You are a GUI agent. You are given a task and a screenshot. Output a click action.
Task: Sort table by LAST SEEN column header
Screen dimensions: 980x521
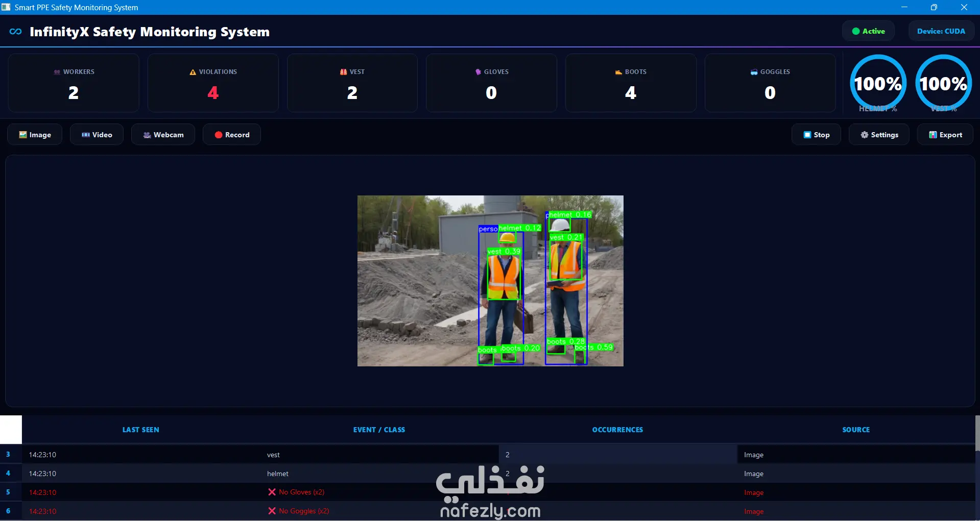pos(141,430)
